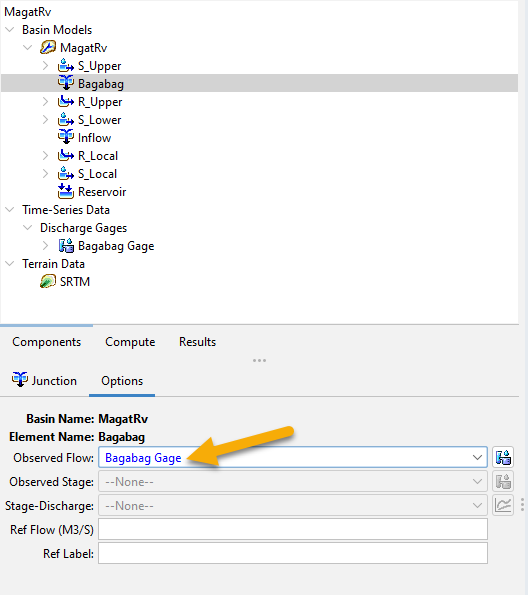Click the Ref Label text field
The width and height of the screenshot is (528, 595).
coord(293,553)
